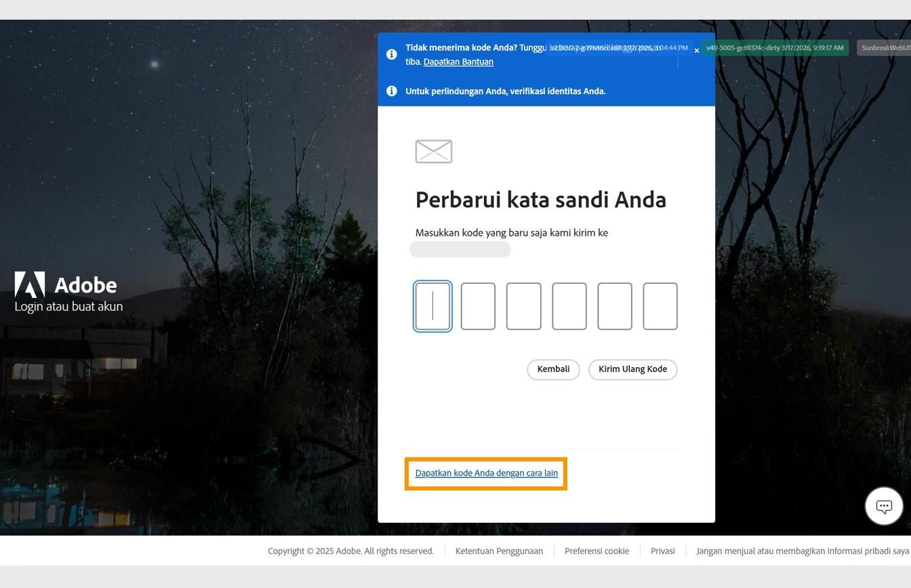This screenshot has width=911, height=588.
Task: Click the Adobe logo icon
Action: coord(30,285)
